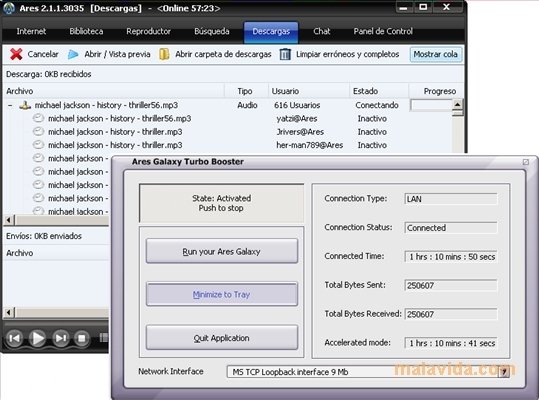Click Limpiar erróneos y completos label

coord(348,54)
